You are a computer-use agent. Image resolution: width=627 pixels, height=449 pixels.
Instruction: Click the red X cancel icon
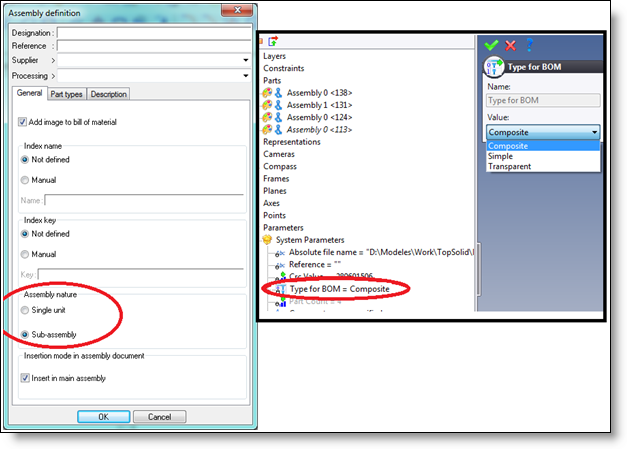[x=510, y=45]
